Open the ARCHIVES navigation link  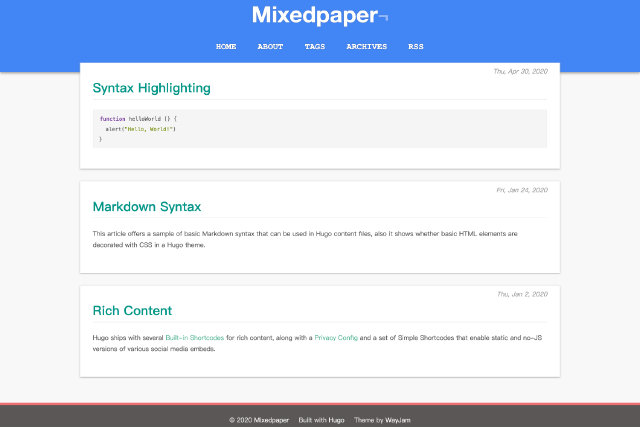coord(366,47)
